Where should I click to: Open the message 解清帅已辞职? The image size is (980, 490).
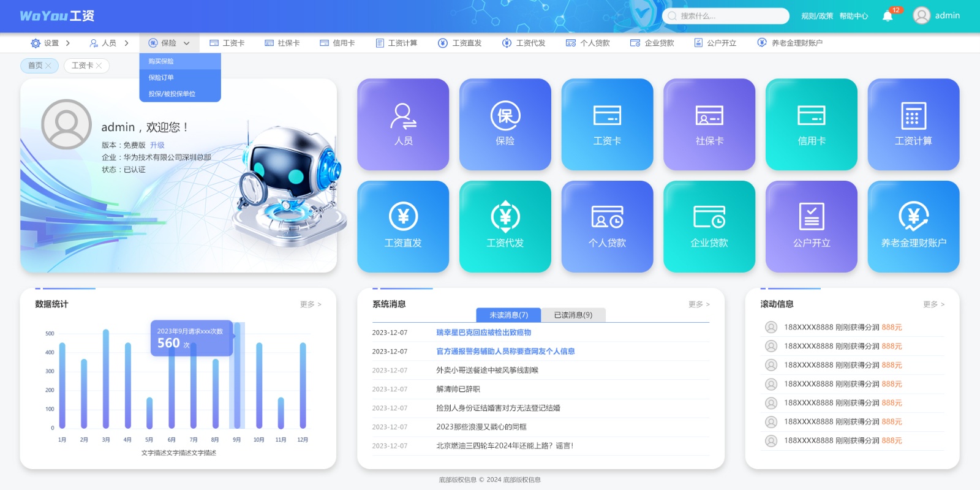[x=458, y=389]
